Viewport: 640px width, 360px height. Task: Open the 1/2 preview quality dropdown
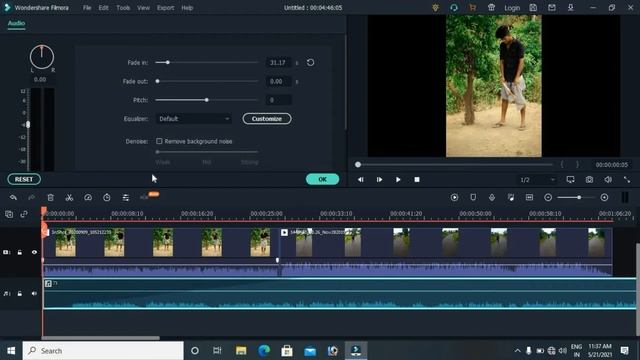coord(537,180)
